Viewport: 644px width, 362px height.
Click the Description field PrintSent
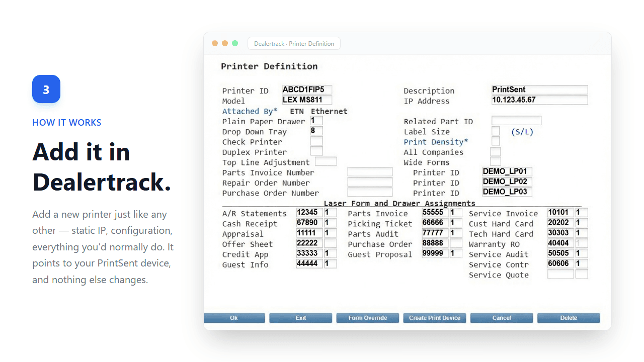point(539,89)
